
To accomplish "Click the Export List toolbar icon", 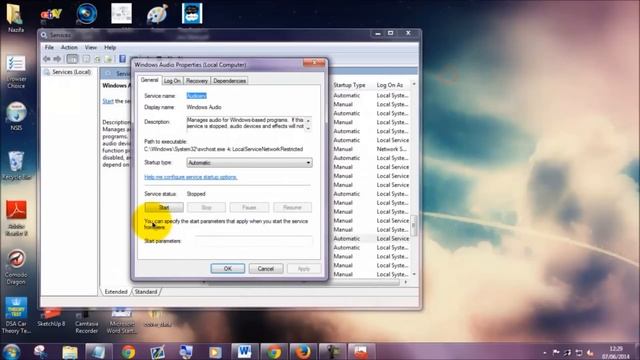I will pos(108,59).
